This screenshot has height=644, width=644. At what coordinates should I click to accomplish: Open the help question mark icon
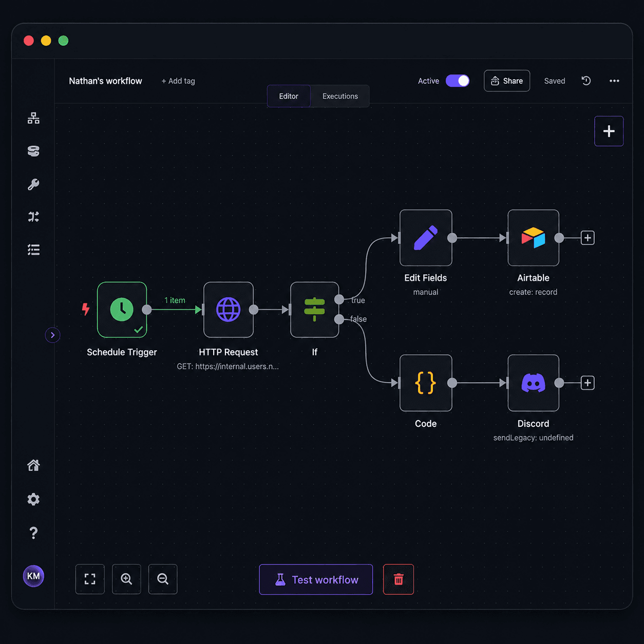tap(33, 533)
